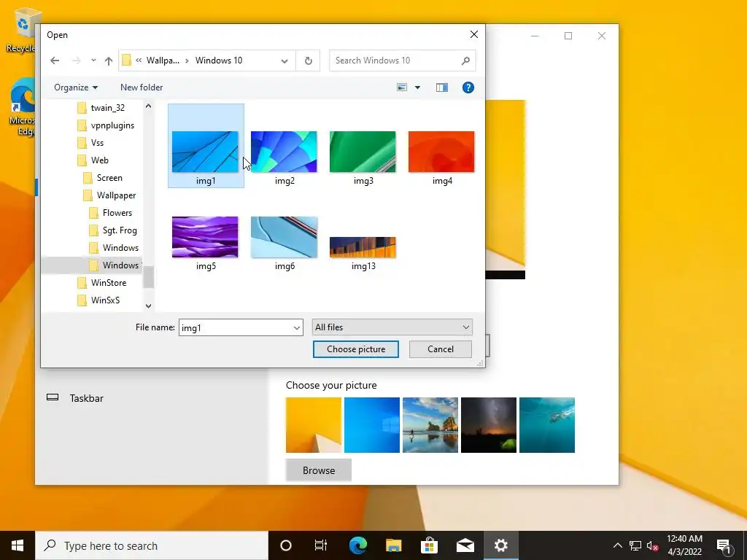
Task: Select the red img4 thumbnail
Action: pos(441,152)
